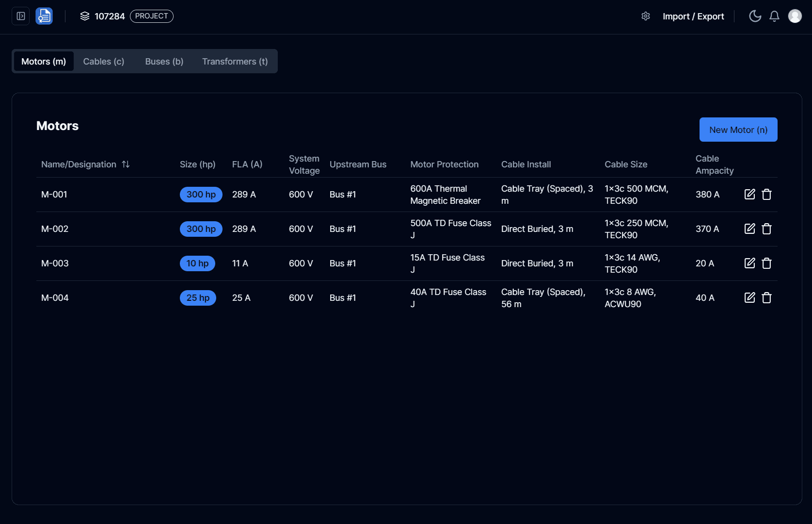This screenshot has height=524, width=812.
Task: Edit motor M-001
Action: point(749,195)
